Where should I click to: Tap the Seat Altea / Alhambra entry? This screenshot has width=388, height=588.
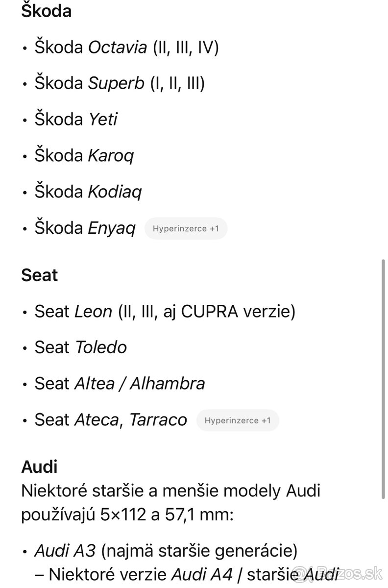pyautogui.click(x=120, y=383)
